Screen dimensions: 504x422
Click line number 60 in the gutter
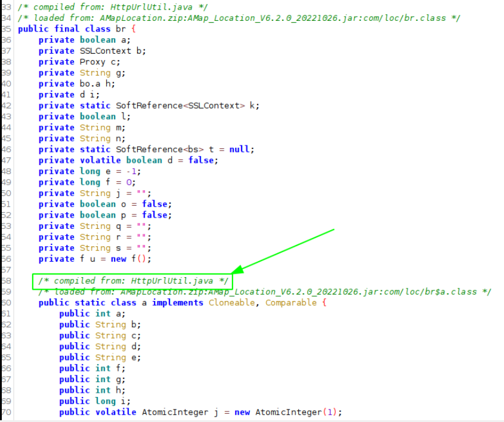[6, 303]
